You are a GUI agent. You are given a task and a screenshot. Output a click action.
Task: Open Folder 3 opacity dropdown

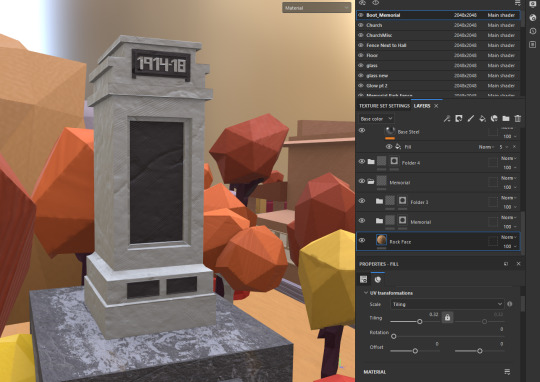pyautogui.click(x=510, y=207)
